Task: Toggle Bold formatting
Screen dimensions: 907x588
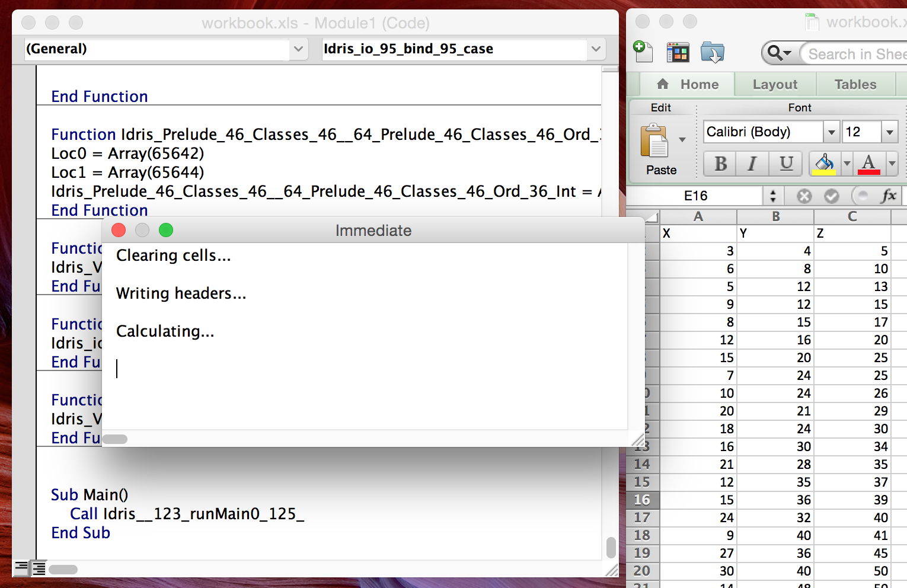Action: (x=720, y=164)
